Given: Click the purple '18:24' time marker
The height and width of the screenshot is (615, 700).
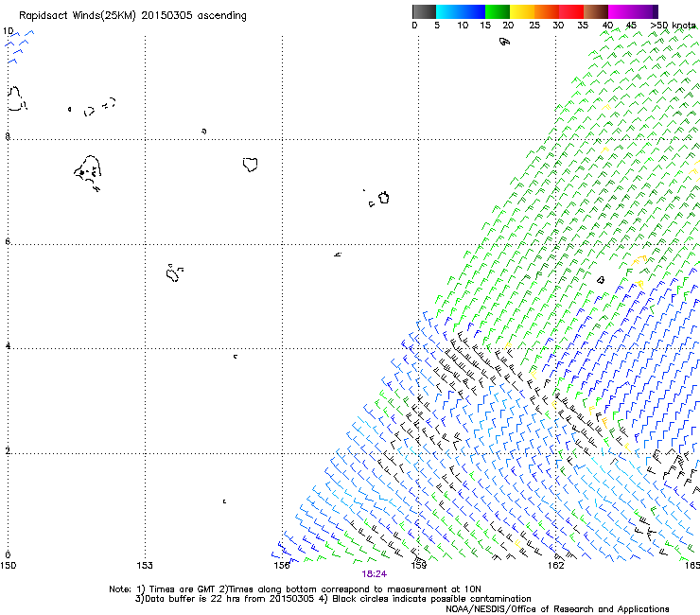Looking at the screenshot, I should pyautogui.click(x=374, y=574).
